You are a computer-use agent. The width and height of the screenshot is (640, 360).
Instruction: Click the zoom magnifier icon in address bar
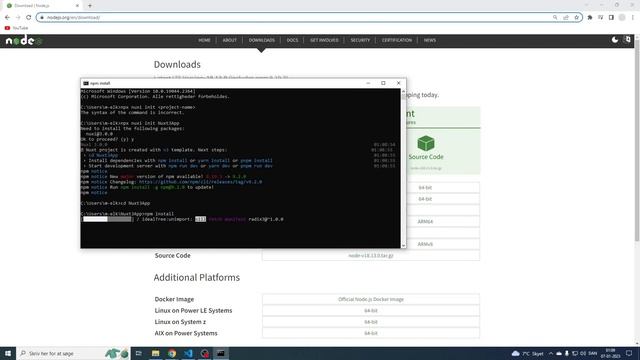pos(555,18)
